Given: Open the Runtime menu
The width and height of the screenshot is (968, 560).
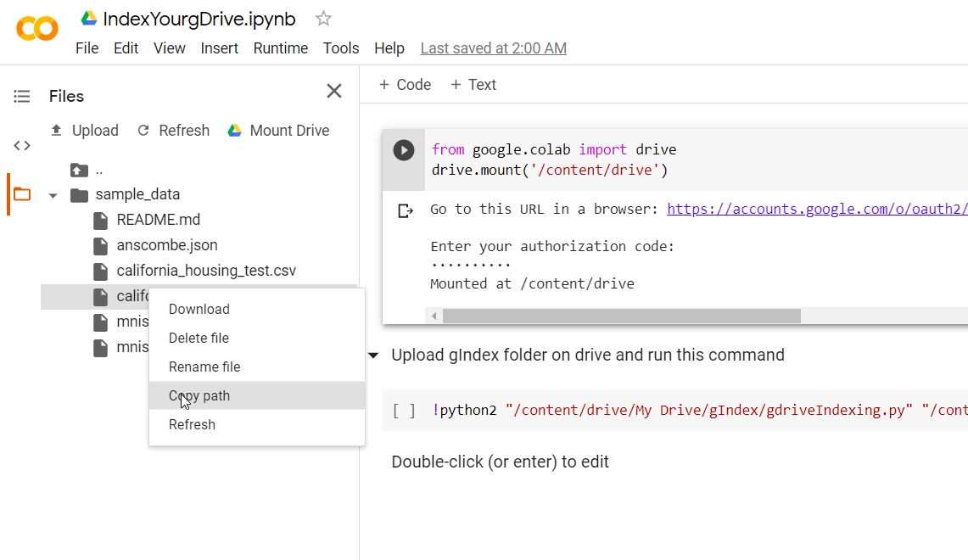Looking at the screenshot, I should coord(279,48).
